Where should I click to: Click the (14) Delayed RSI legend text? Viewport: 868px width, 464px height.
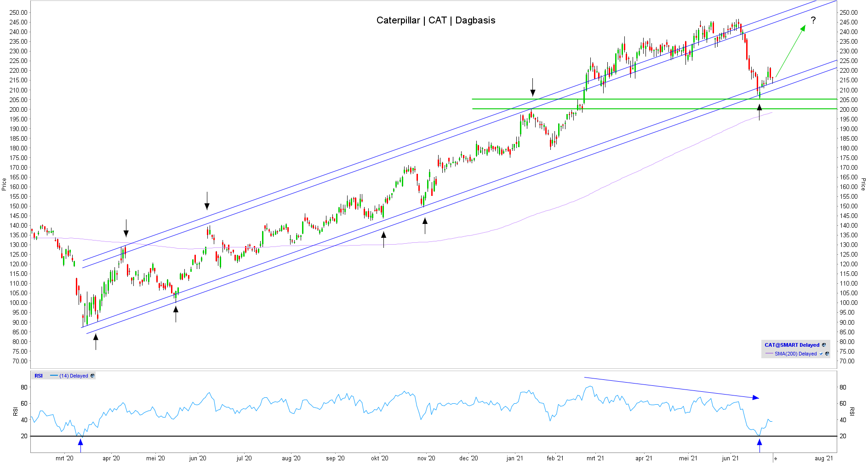point(74,376)
